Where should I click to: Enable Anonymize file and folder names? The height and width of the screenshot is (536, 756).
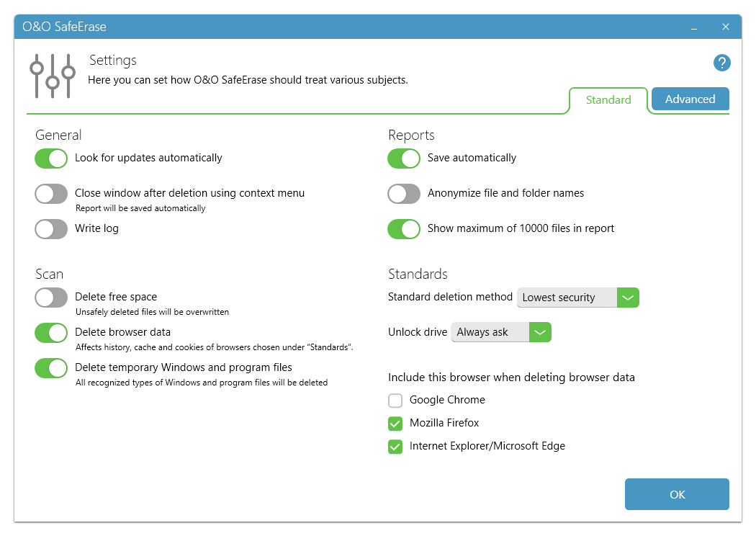click(404, 194)
